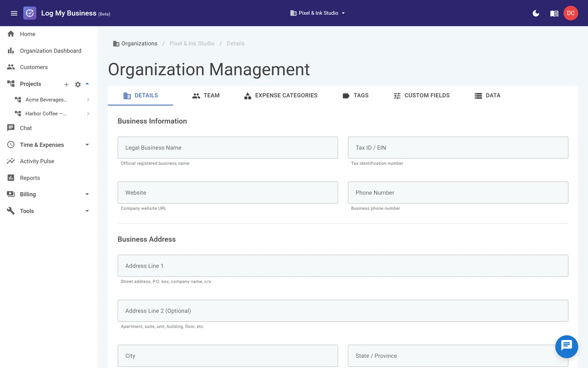Screen dimensions: 588x368
Task: Open the floating chat support button
Action: click(x=566, y=346)
